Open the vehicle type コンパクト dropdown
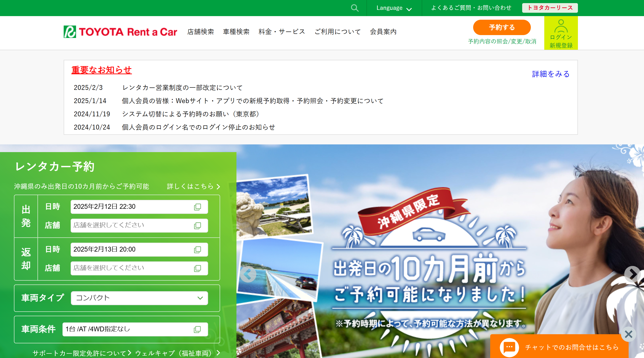Viewport: 644px width, 358px height. 139,298
